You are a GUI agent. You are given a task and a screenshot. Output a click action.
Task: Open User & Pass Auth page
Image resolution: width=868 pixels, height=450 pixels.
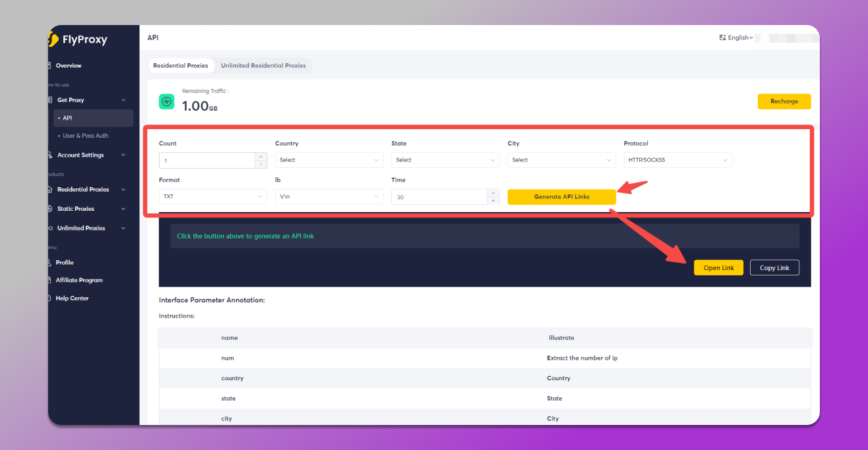point(85,136)
